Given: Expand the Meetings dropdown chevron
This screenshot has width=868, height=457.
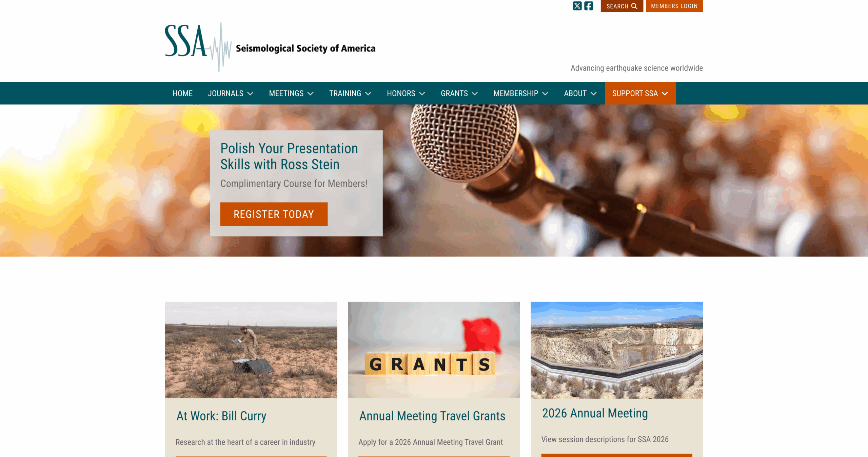Looking at the screenshot, I should 311,94.
